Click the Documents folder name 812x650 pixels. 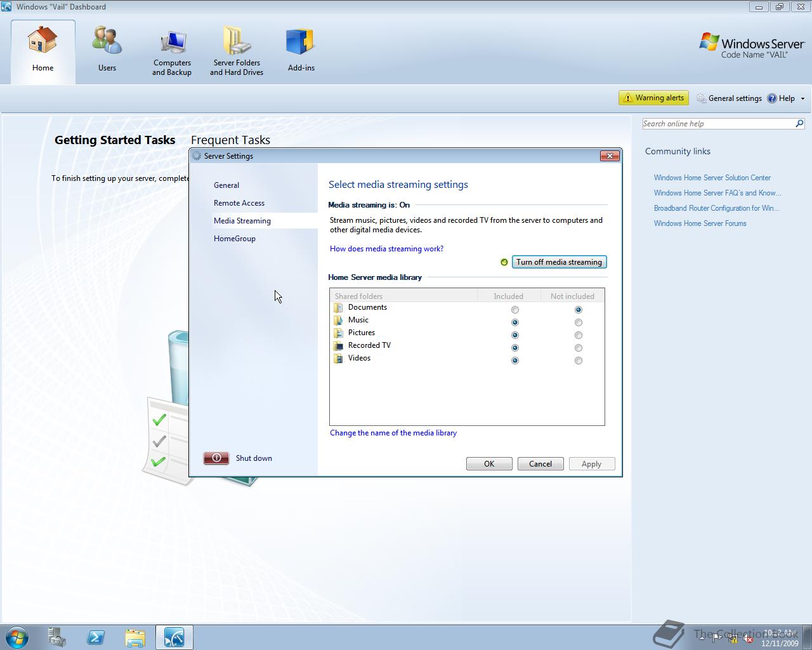point(367,307)
